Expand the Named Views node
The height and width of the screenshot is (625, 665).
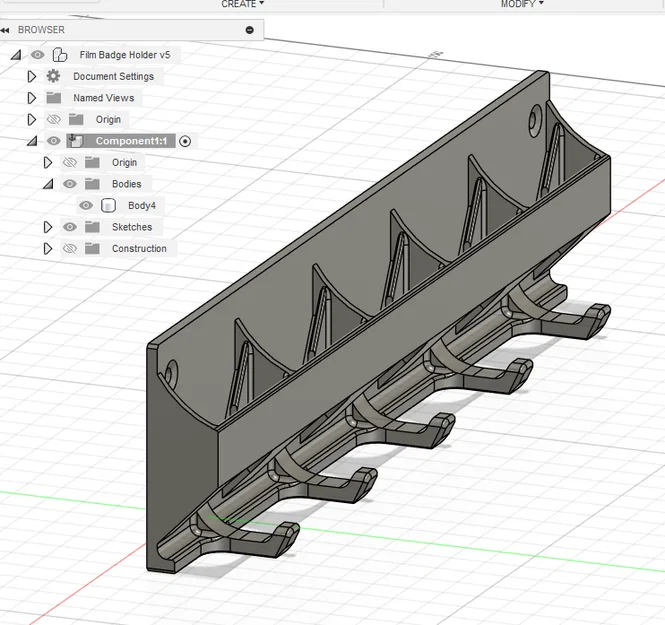32,98
